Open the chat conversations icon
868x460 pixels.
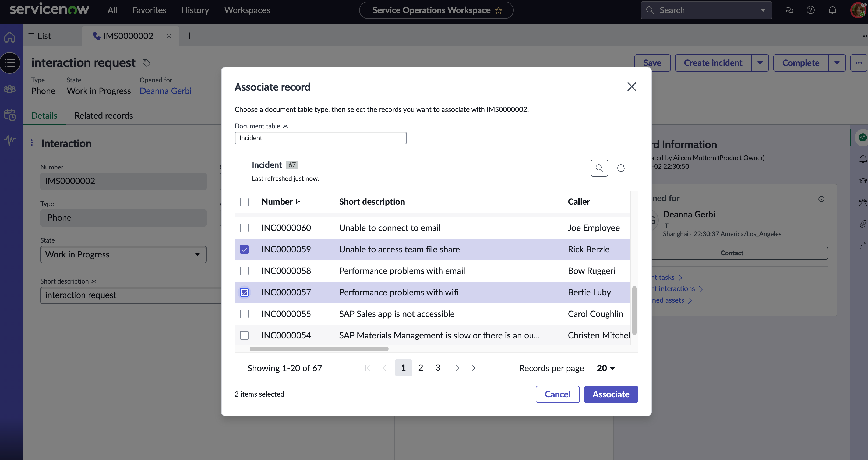[x=789, y=10]
